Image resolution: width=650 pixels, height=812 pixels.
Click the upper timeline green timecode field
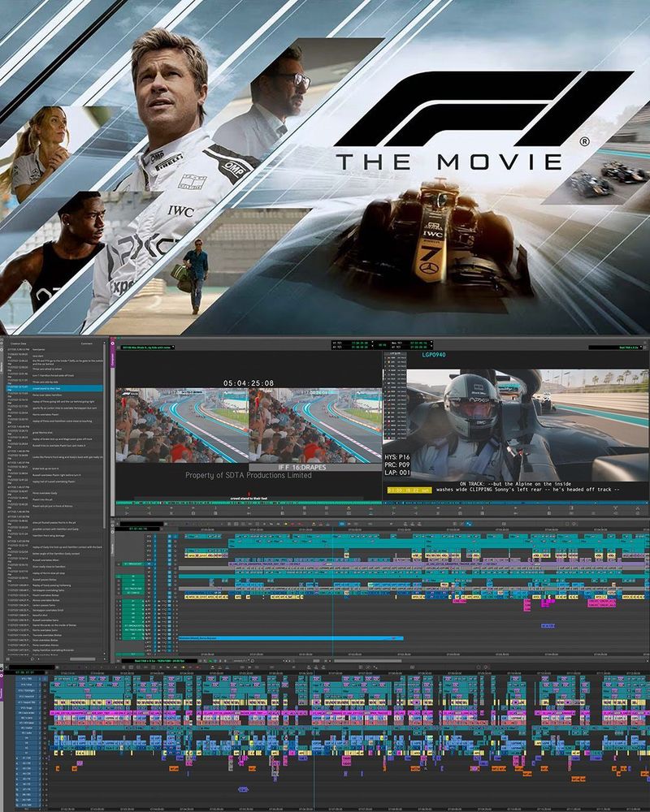(x=138, y=529)
